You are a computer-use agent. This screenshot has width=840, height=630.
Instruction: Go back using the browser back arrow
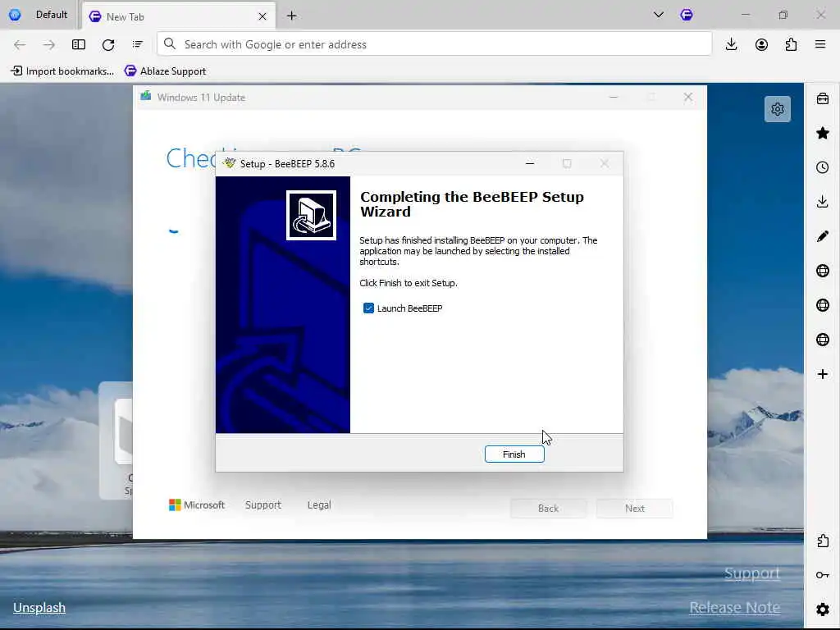click(x=20, y=44)
